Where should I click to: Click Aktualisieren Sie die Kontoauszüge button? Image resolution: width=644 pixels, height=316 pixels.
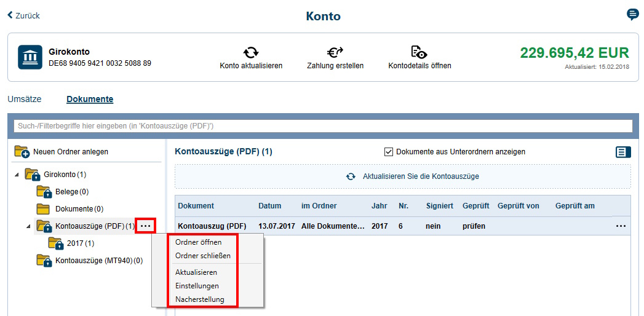pos(403,176)
